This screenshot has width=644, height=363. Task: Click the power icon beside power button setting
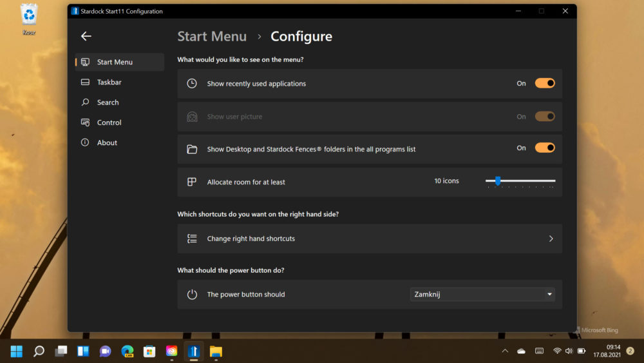[x=192, y=295]
